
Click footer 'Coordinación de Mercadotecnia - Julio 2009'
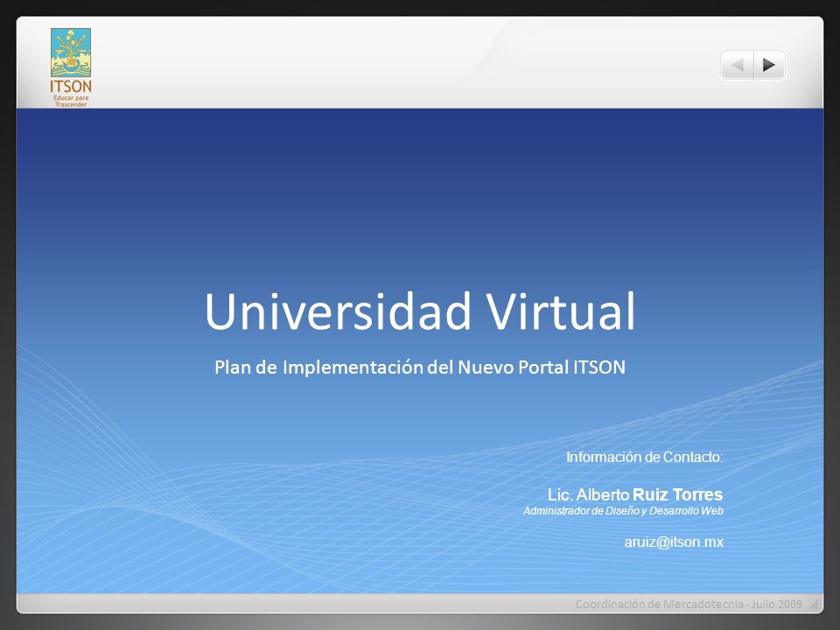689,605
